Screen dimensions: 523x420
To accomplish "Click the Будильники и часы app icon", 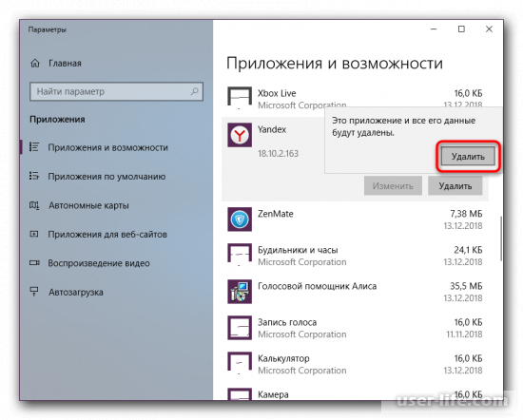I will coord(240,255).
